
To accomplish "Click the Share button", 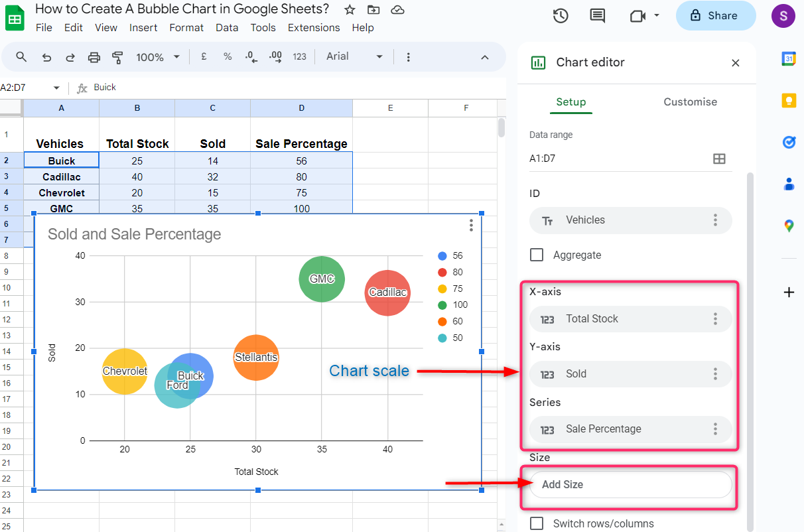I will point(715,16).
